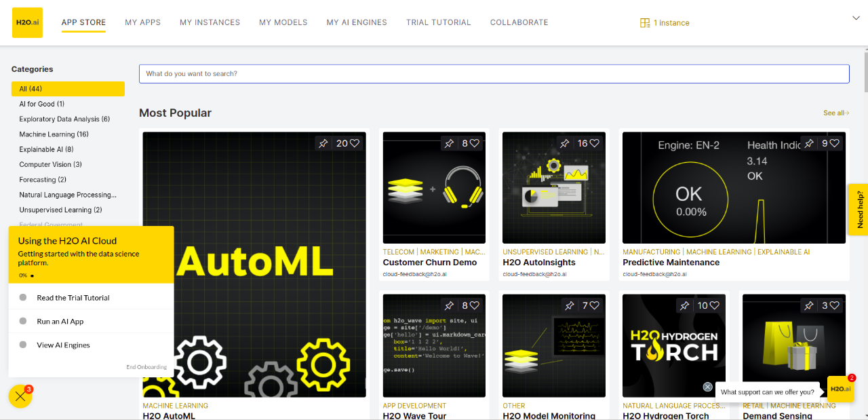
Task: Click the app search input field
Action: [x=494, y=74]
